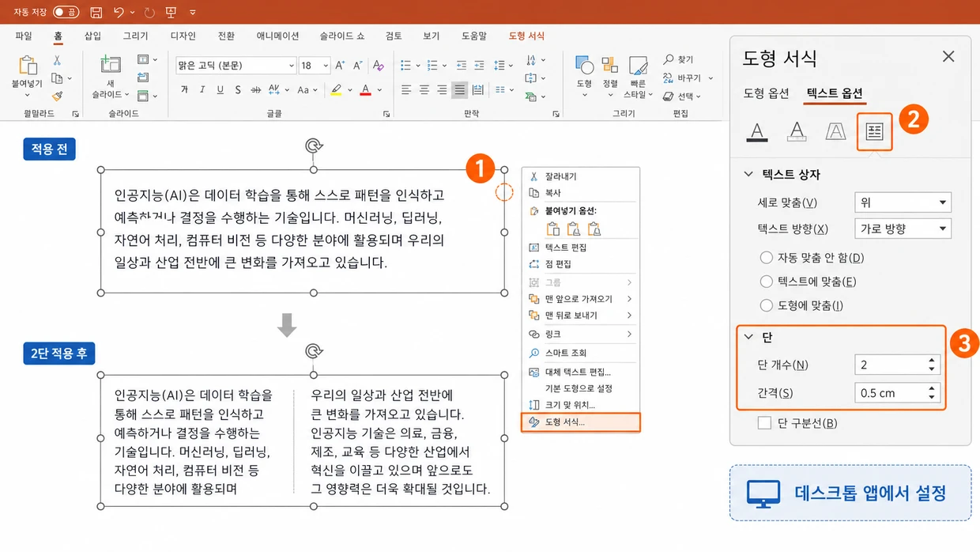Toggle italic formatting button
Screen dimensions: 980x552
(202, 89)
